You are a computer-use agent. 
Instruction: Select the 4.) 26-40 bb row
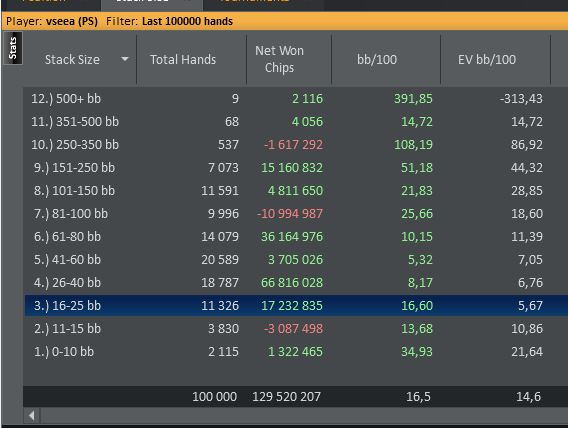tap(296, 282)
